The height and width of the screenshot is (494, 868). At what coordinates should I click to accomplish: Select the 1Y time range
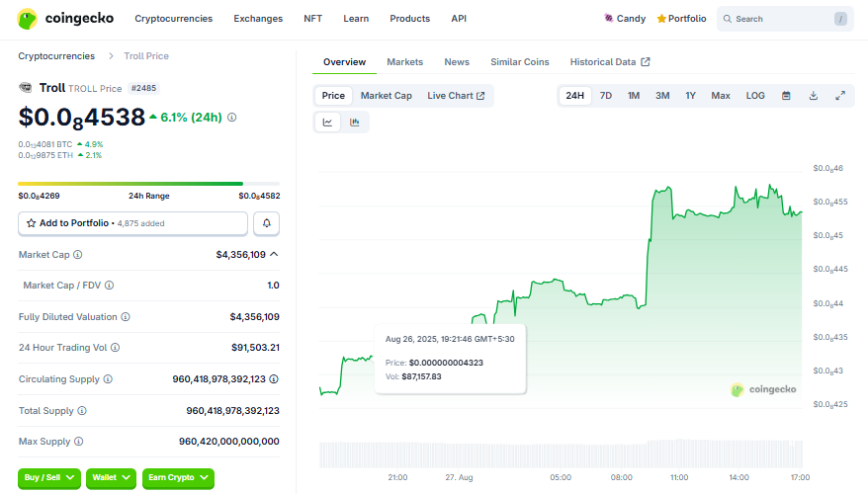(x=690, y=96)
